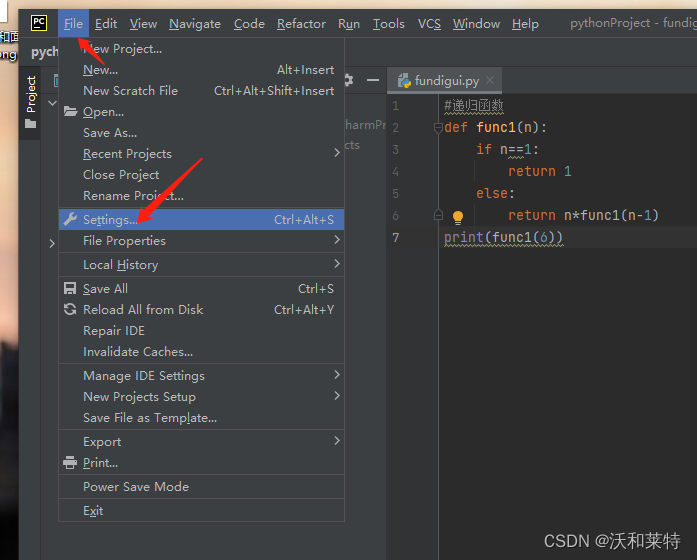The width and height of the screenshot is (697, 560).
Task: Click line number 7 in gutter
Action: click(396, 238)
